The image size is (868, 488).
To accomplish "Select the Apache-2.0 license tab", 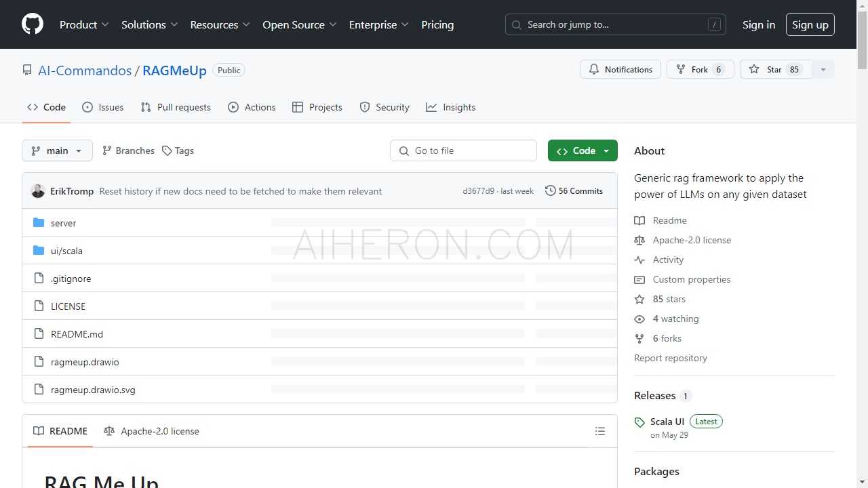I will coord(151,431).
